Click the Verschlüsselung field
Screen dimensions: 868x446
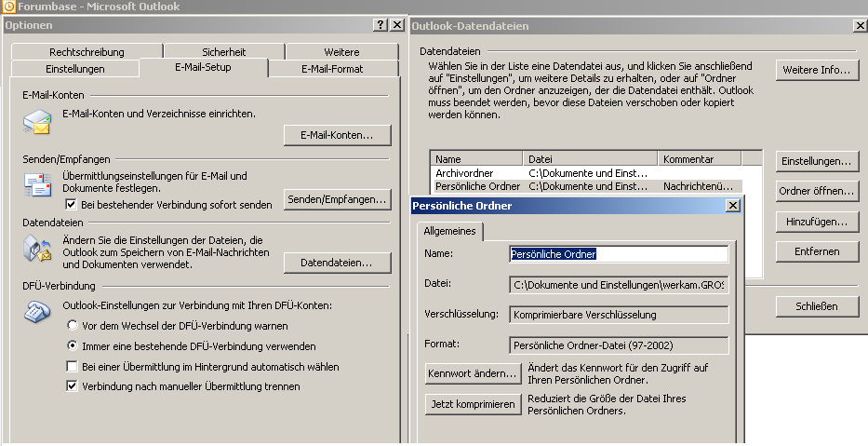tap(619, 315)
